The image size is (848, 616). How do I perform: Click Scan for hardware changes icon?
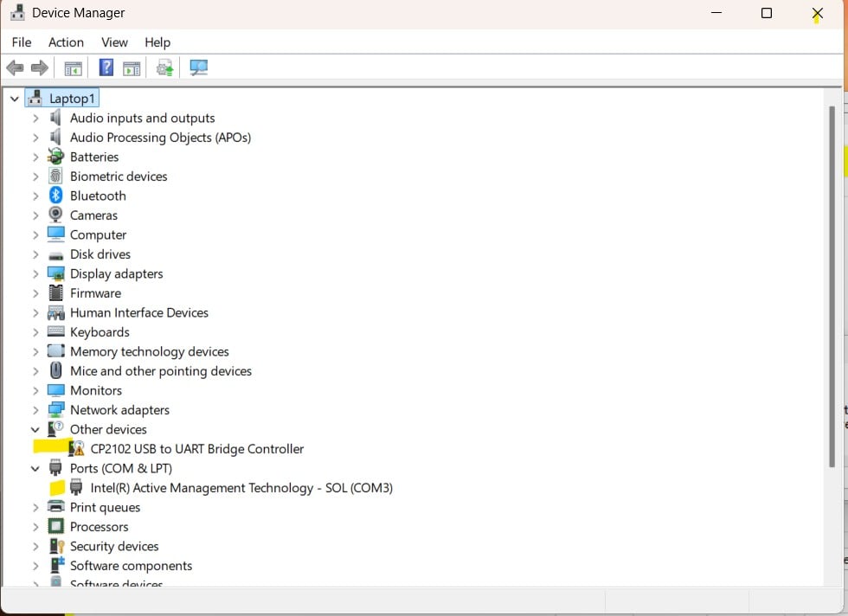pos(164,68)
